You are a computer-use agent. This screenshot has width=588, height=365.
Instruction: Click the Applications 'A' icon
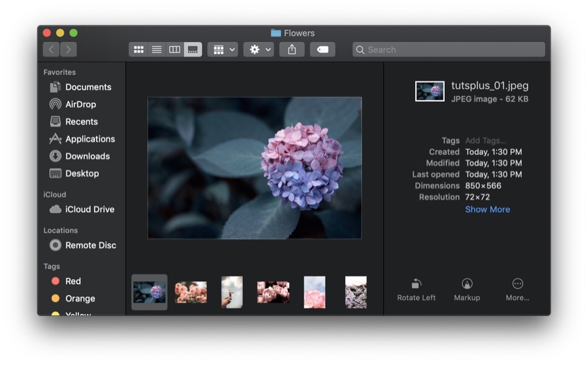pos(55,139)
